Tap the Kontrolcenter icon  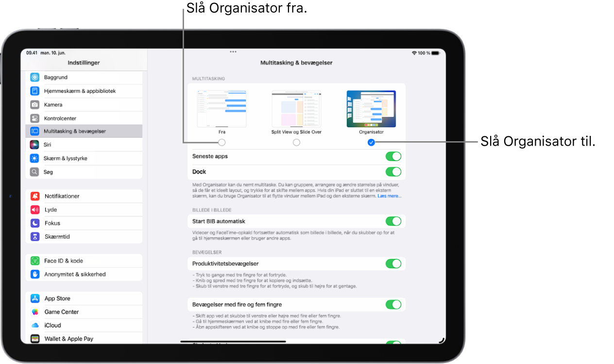(34, 118)
